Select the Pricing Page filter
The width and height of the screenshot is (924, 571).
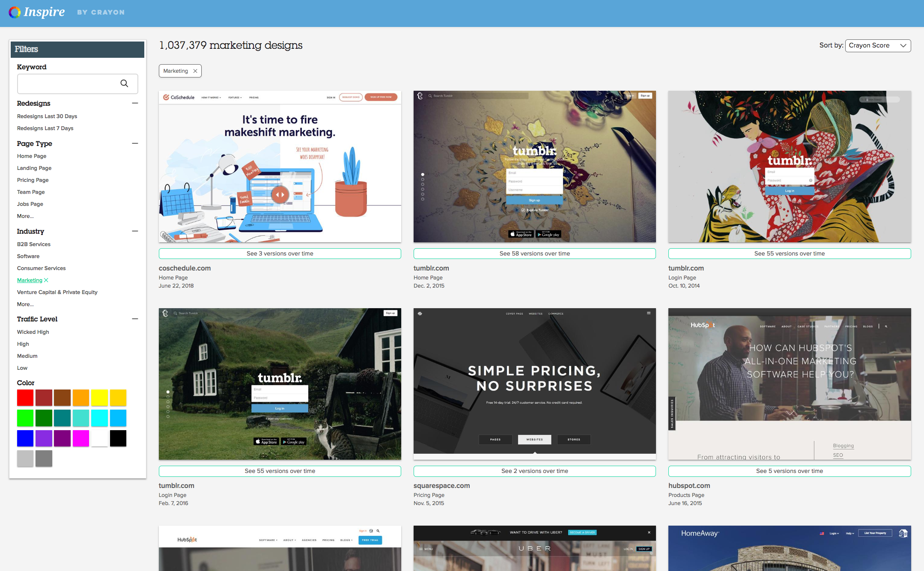coord(33,180)
